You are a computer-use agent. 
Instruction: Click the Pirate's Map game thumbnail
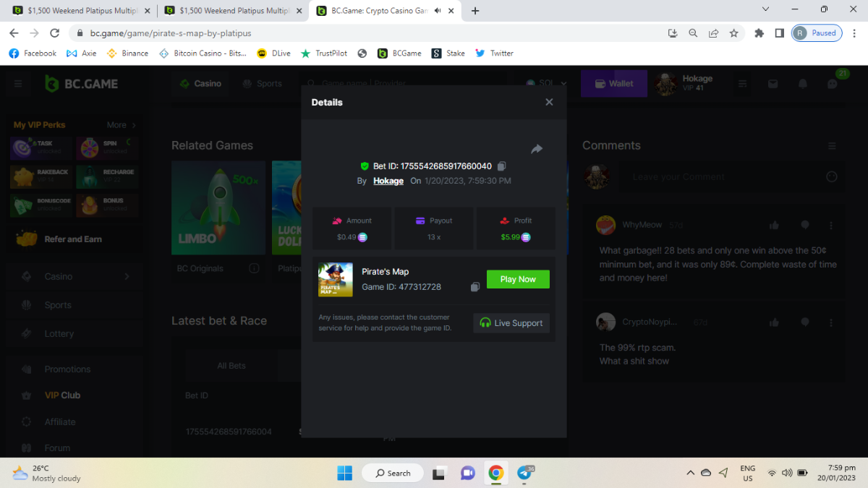point(336,280)
